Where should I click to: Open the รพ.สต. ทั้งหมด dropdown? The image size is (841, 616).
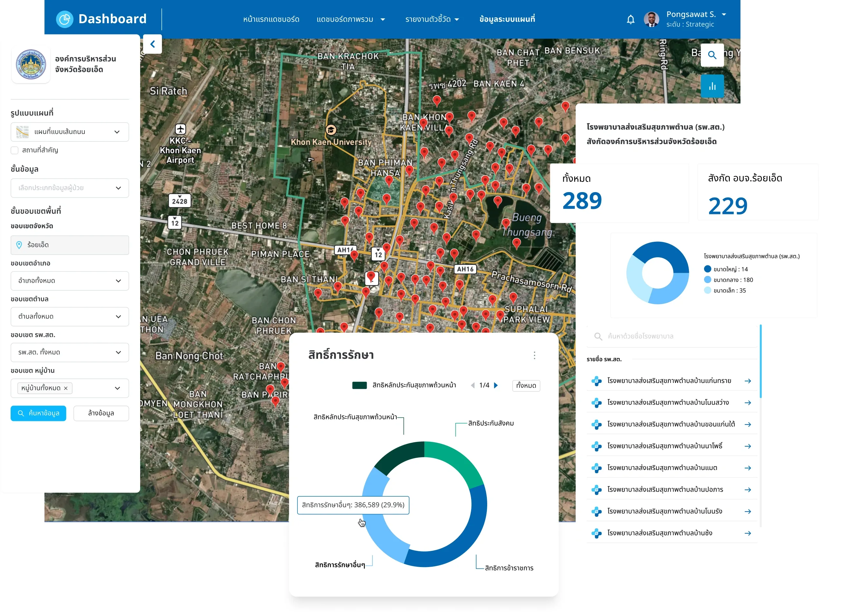70,352
